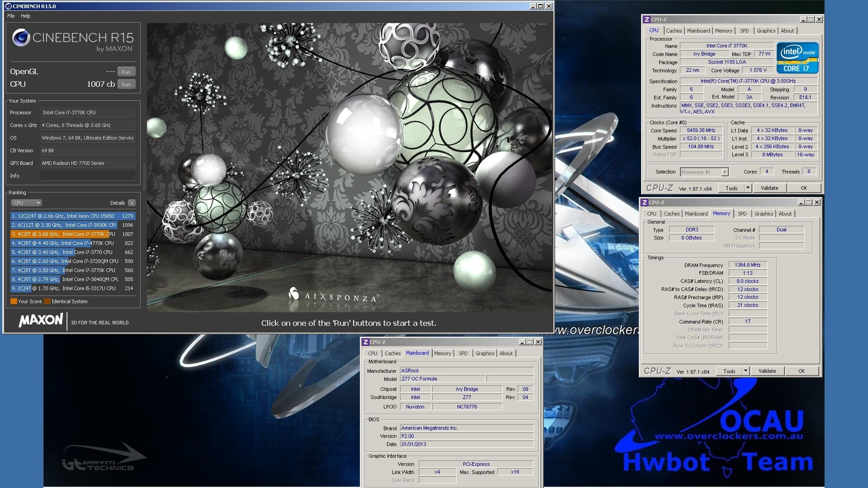This screenshot has height=488, width=868.
Task: Click Validate in memory CPU-Z window
Action: 767,371
